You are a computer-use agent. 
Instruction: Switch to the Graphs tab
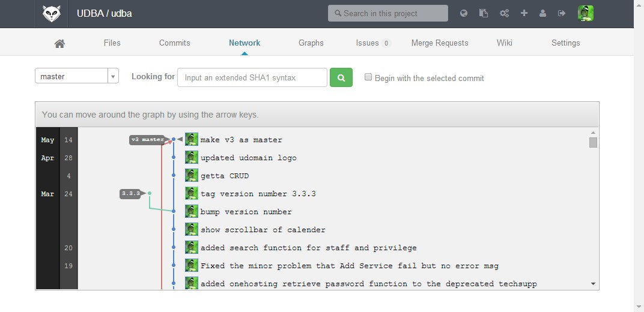click(x=311, y=43)
